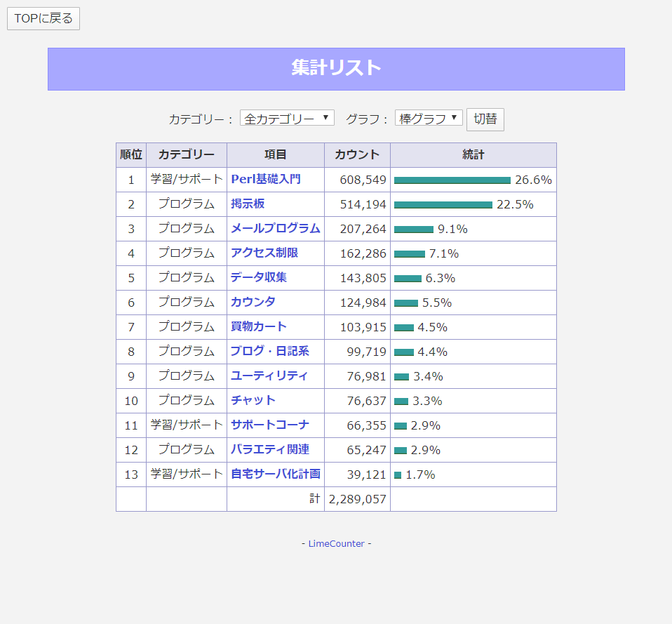Click the 26.6% bar for Perl基礎入門

(x=452, y=180)
